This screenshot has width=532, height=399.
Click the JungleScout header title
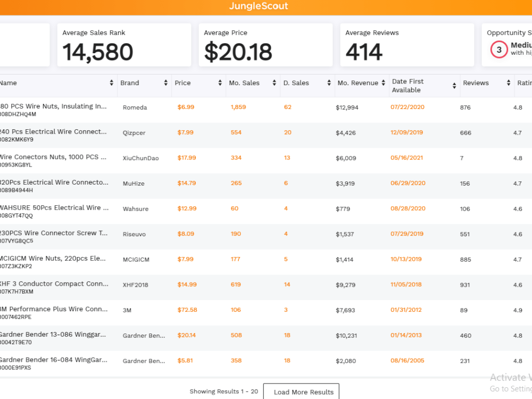click(259, 6)
